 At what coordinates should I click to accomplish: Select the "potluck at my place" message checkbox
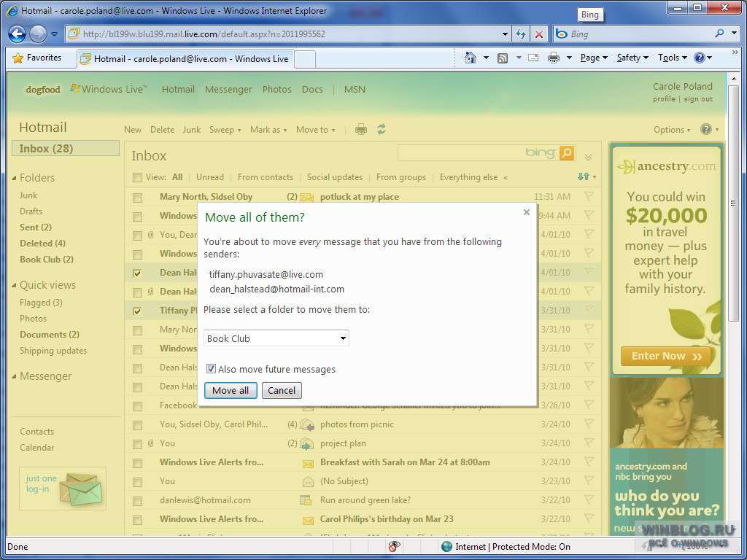138,197
